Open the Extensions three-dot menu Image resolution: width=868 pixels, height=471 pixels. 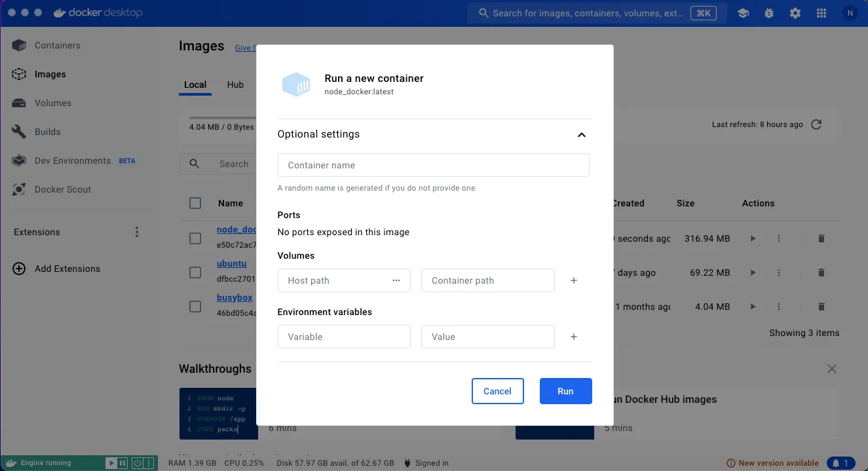coord(137,232)
